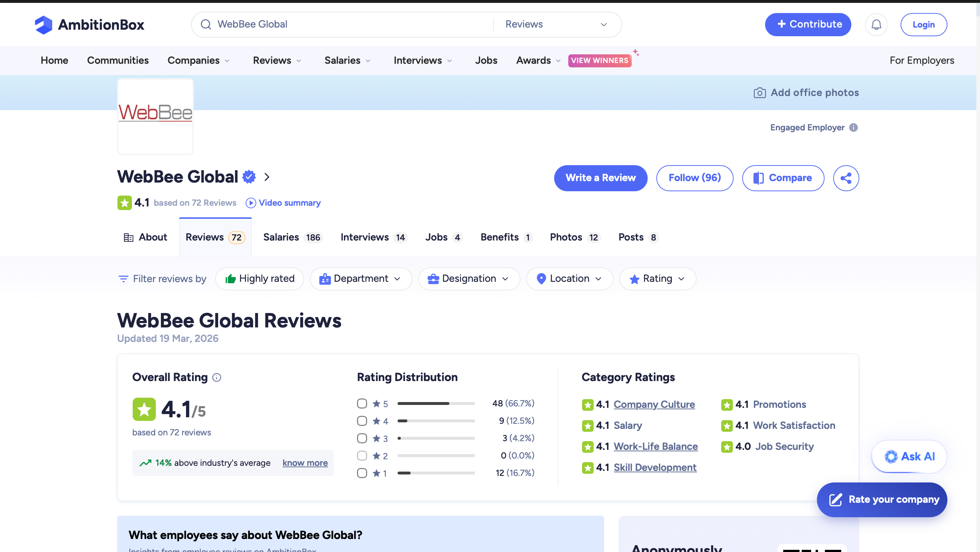Open the Work-Life Balance rating link
This screenshot has width=980, height=552.
pos(656,446)
